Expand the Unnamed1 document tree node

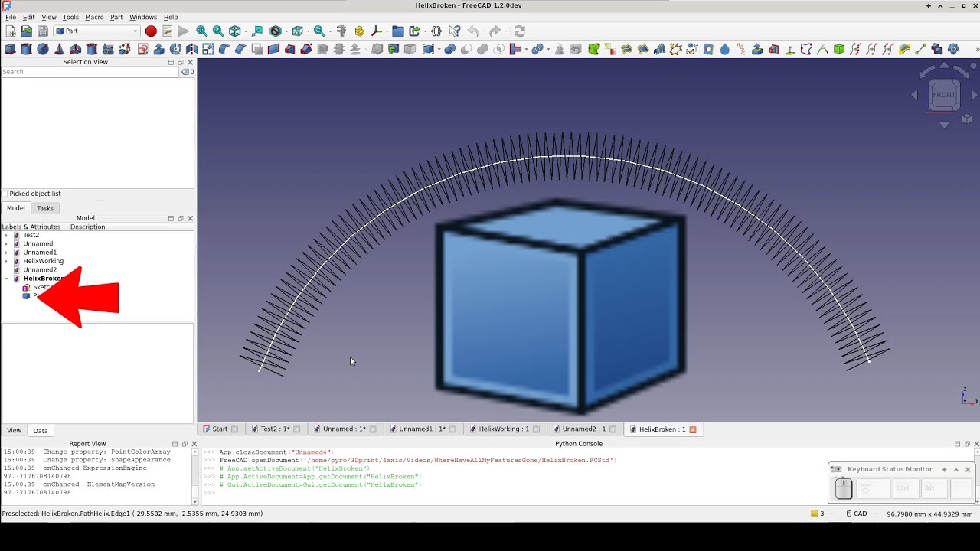coord(7,253)
